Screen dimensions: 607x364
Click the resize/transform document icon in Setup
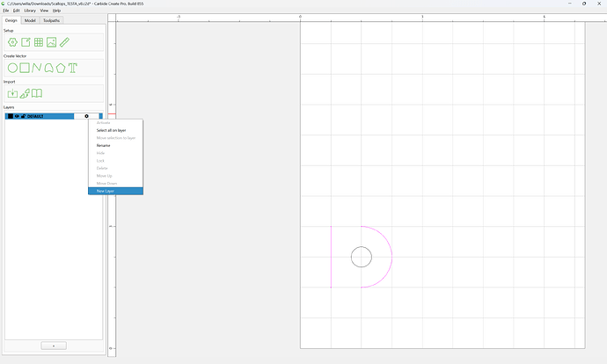pyautogui.click(x=26, y=42)
